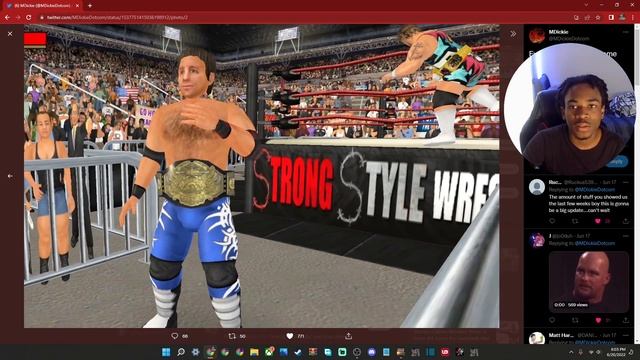Image resolution: width=640 pixels, height=360 pixels.
Task: Retweet the 'big update' comment
Action: coord(575,221)
